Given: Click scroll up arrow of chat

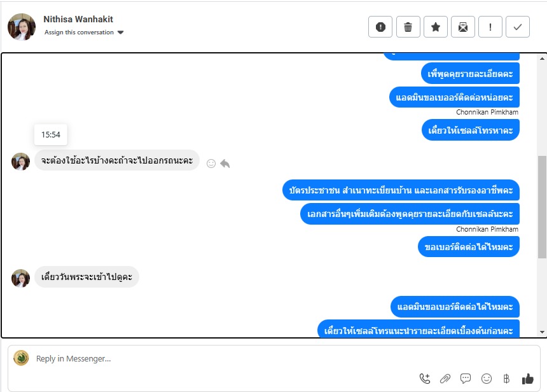Looking at the screenshot, I should point(542,59).
